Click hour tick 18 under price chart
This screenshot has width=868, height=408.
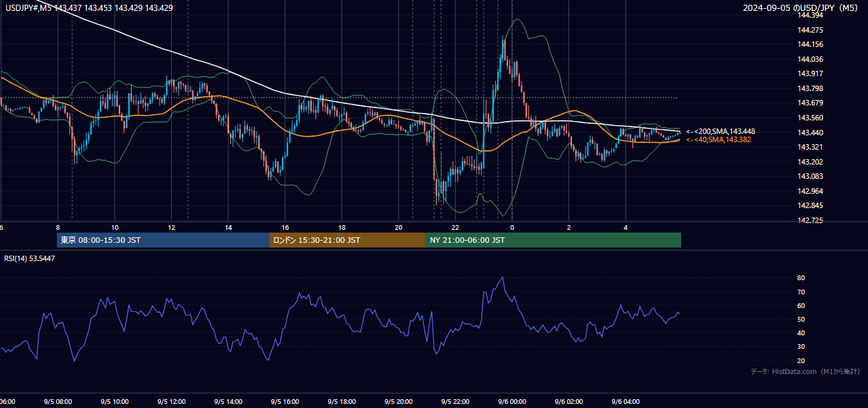coord(342,227)
